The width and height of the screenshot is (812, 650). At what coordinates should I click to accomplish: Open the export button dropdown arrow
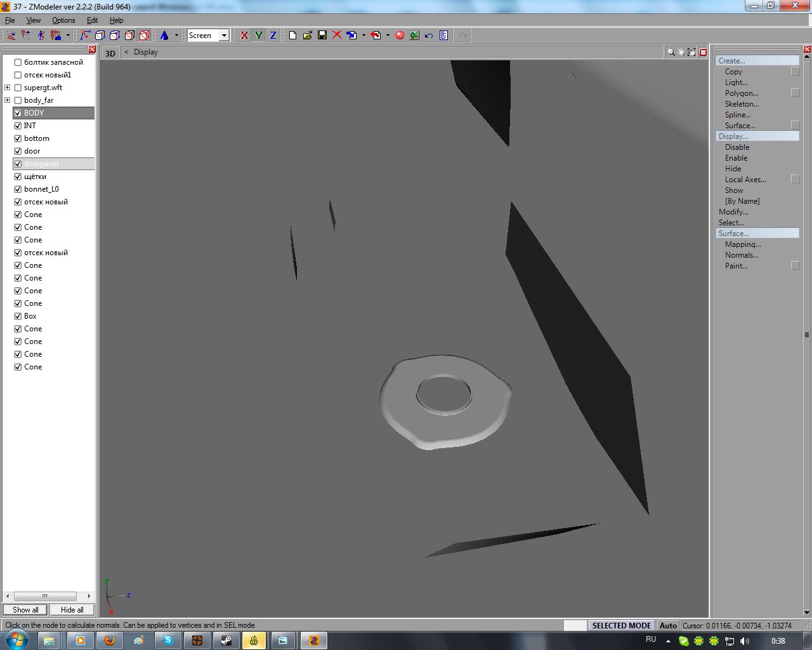388,36
